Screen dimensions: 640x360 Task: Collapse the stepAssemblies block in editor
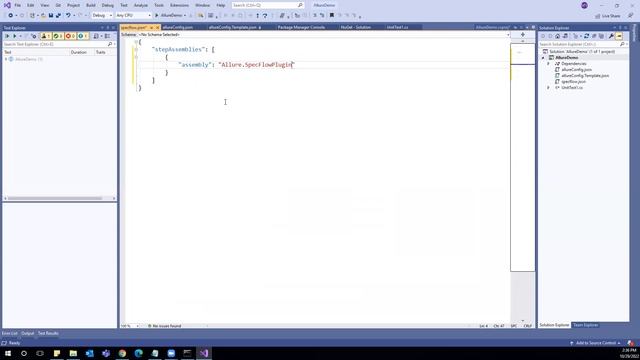click(x=136, y=49)
